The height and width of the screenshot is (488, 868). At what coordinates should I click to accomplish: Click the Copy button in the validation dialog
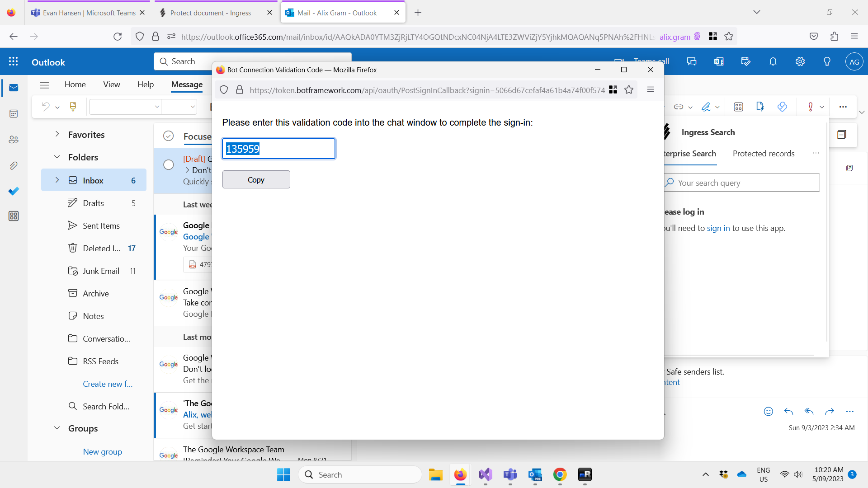coord(256,179)
